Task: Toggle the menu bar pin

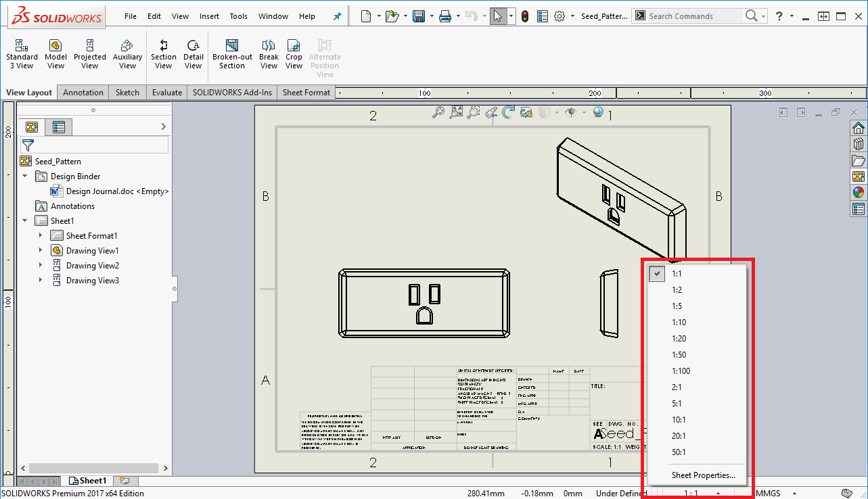Action: 337,16
